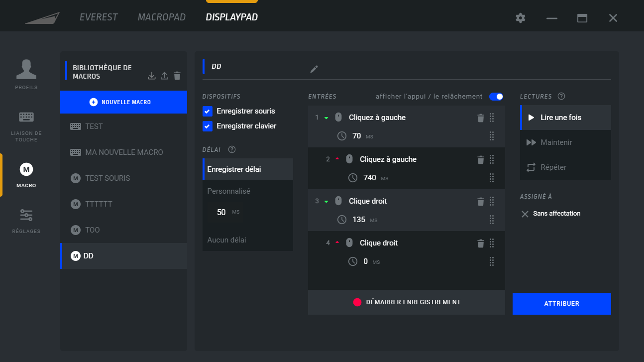Switch to the EVEREST tab
Screen dimensions: 644x362
tap(99, 17)
